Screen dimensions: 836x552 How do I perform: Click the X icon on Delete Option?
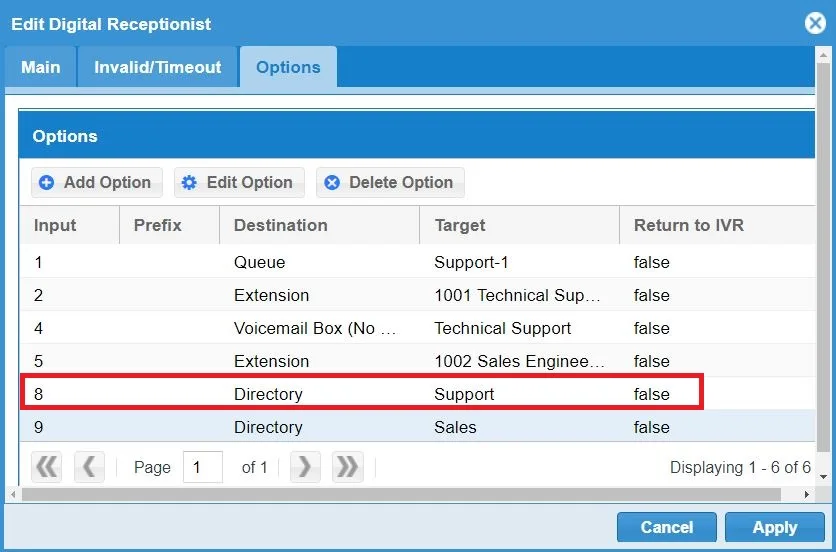(332, 182)
